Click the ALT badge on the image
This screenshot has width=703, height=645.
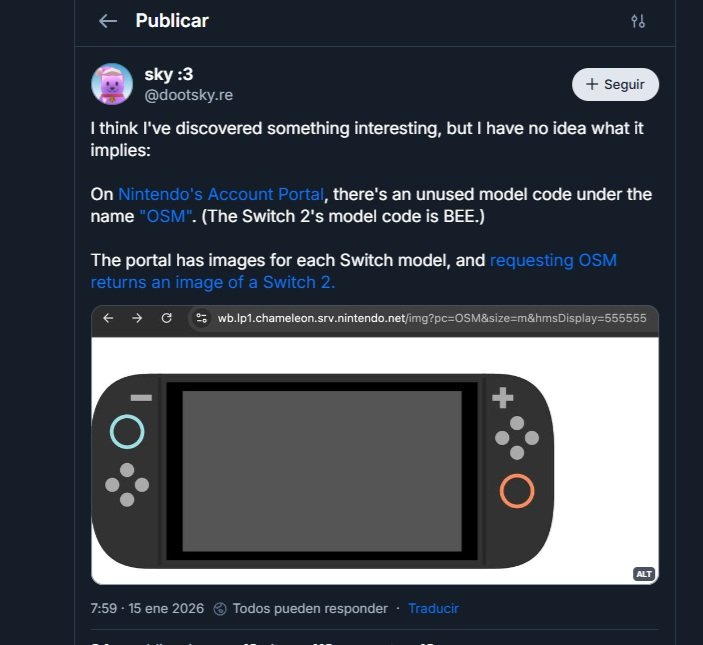point(643,573)
